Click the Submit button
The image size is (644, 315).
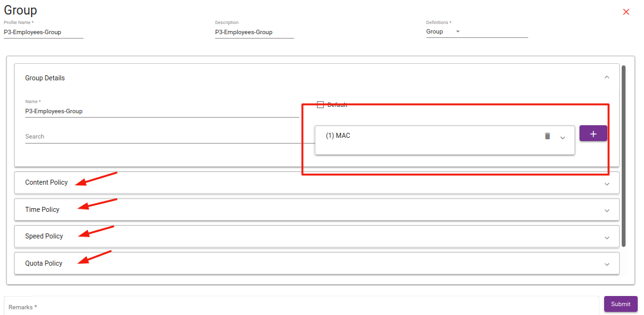coord(620,304)
